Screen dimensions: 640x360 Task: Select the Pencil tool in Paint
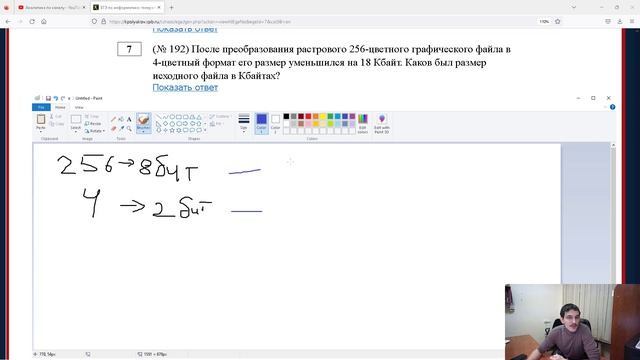pyautogui.click(x=113, y=119)
